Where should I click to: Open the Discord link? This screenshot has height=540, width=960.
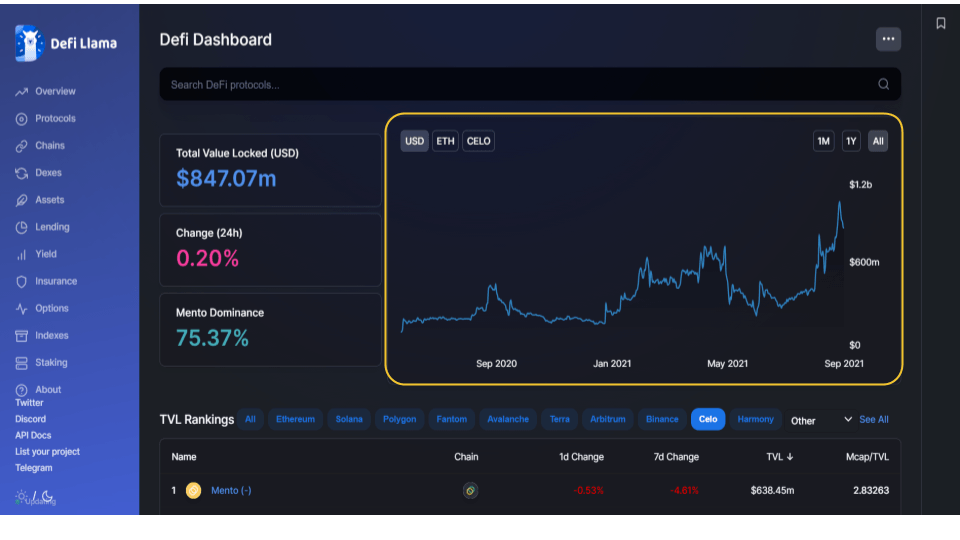pos(31,419)
